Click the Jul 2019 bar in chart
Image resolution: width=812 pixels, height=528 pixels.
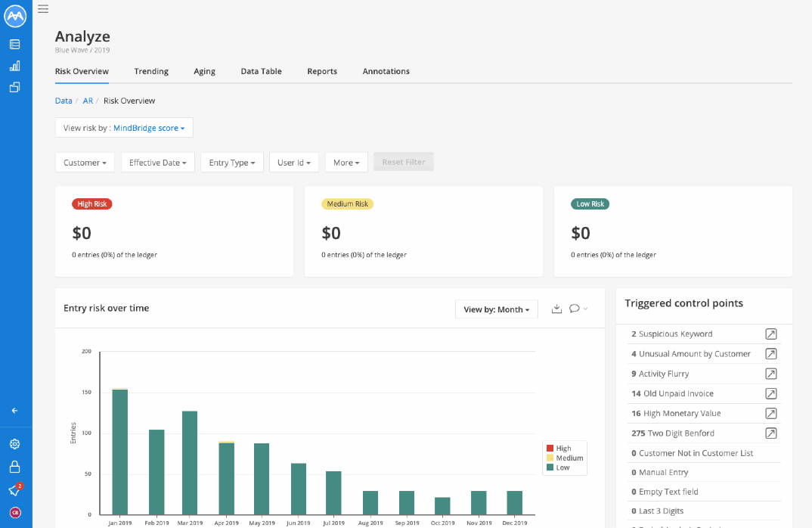pyautogui.click(x=333, y=492)
